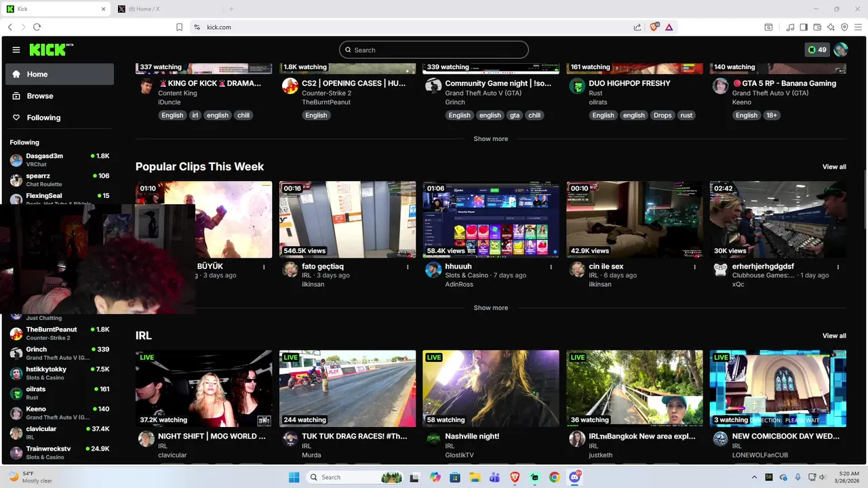Click the Kick logo
Image resolution: width=868 pixels, height=488 pixels.
click(x=52, y=49)
